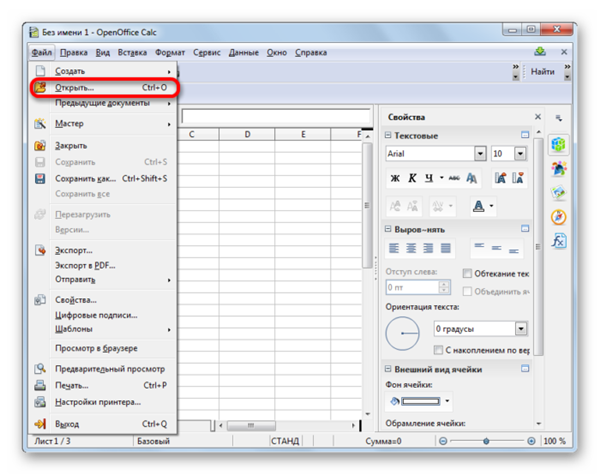Click the text orientation rotation dial
The width and height of the screenshot is (600, 475).
tap(403, 333)
